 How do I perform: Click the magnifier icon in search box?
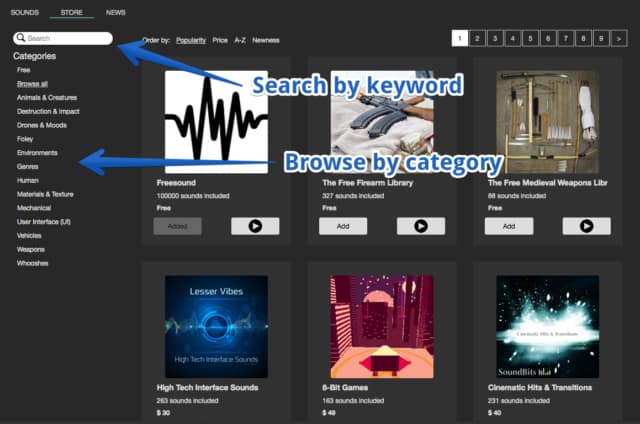[21, 38]
